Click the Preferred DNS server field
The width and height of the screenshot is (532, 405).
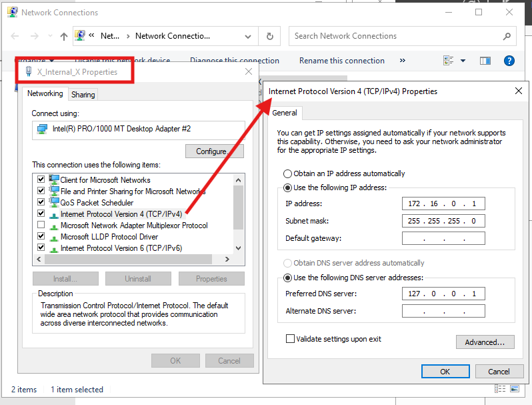tap(443, 294)
